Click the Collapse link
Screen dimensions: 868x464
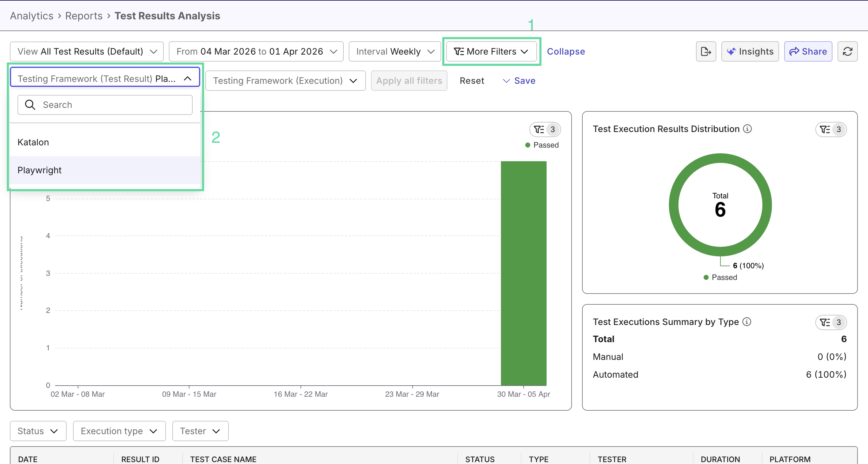click(x=566, y=51)
